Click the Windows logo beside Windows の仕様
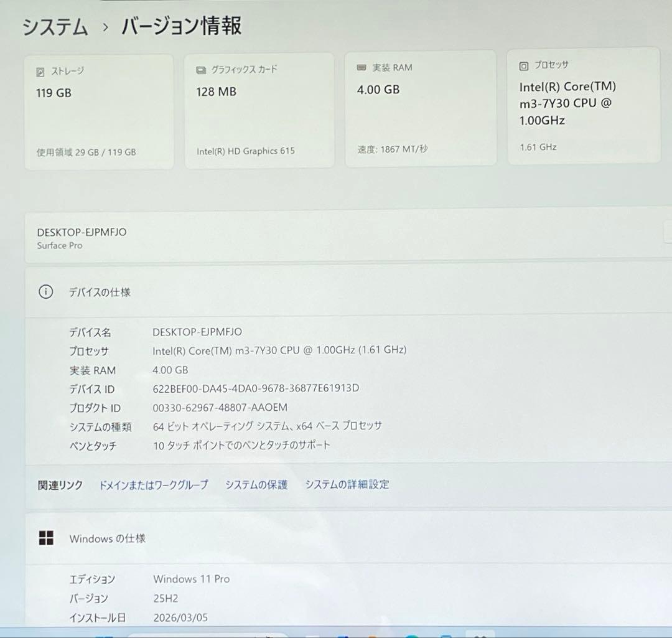The width and height of the screenshot is (672, 638). [x=46, y=538]
